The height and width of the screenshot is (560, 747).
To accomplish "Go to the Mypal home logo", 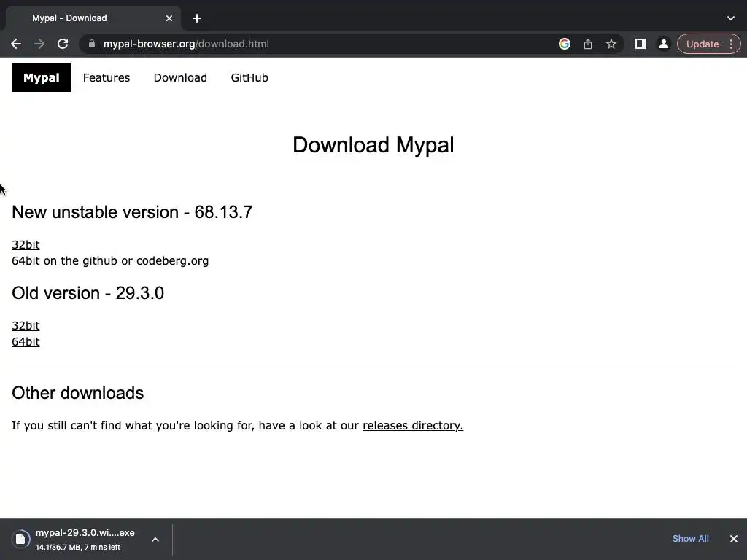I will [x=42, y=77].
